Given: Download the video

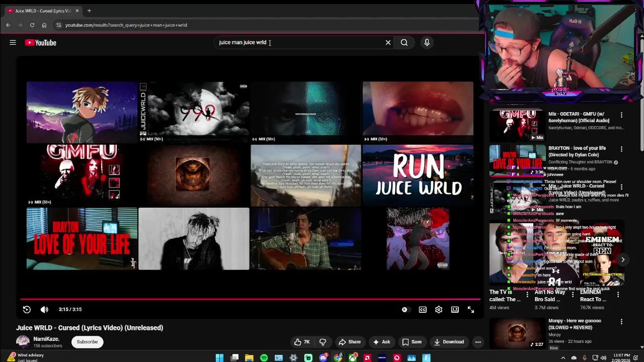Looking at the screenshot, I should (x=449, y=342).
